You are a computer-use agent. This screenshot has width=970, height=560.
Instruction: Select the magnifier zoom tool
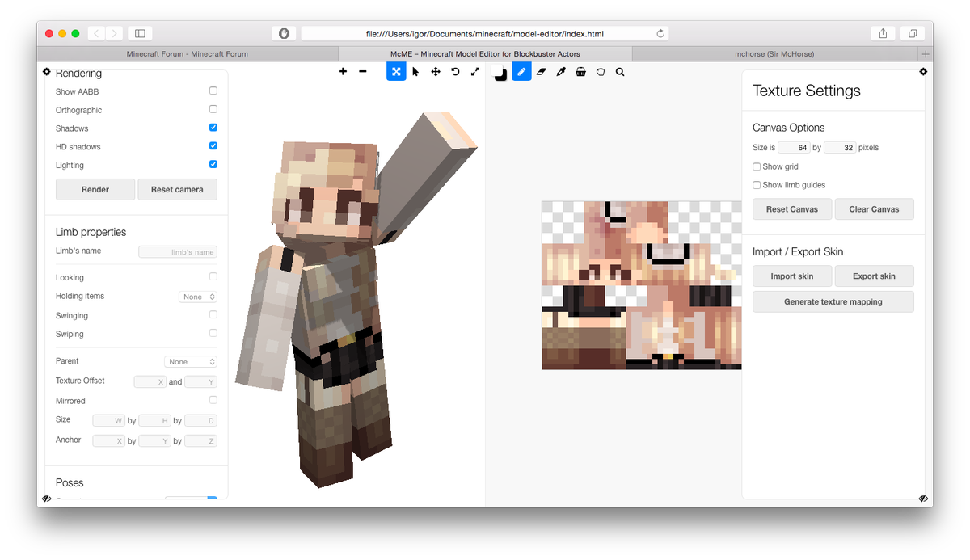(620, 72)
